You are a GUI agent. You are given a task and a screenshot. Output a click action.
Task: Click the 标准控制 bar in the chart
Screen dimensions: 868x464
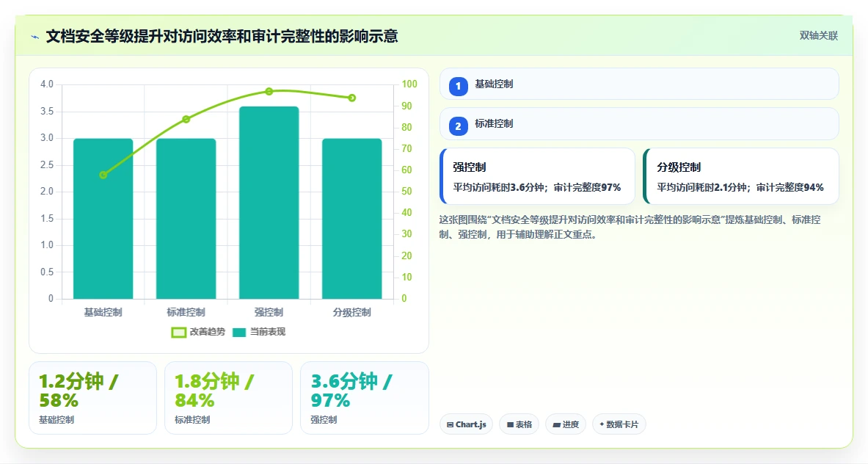[186, 219]
